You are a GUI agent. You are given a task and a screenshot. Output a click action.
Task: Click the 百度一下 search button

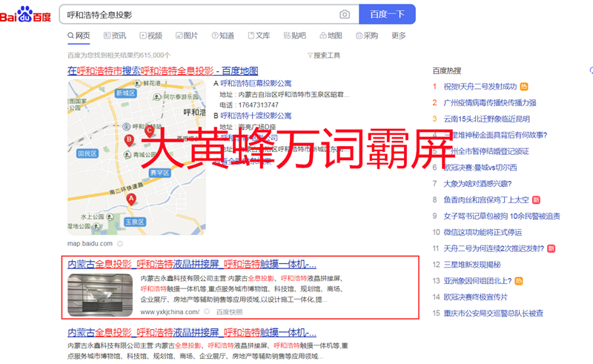coord(387,14)
